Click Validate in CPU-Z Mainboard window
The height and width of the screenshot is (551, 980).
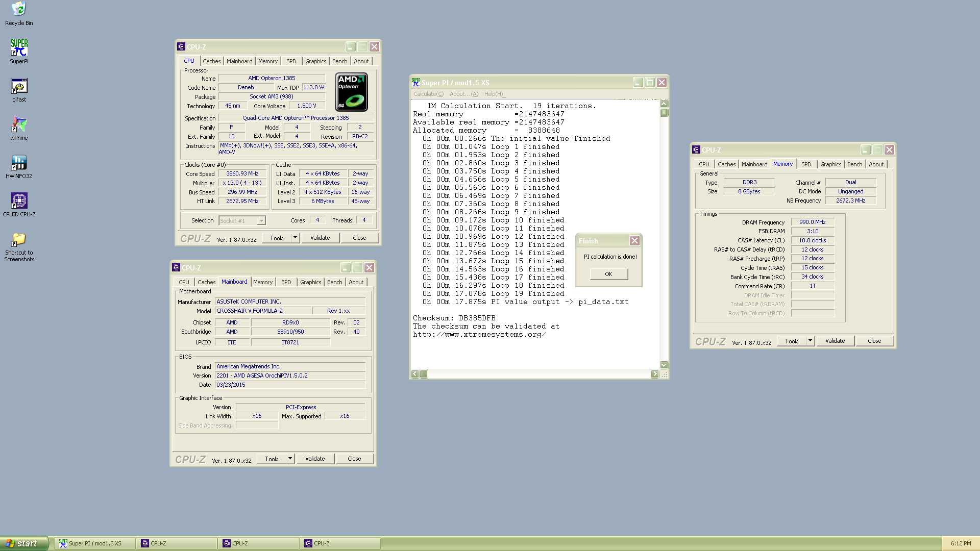[315, 459]
